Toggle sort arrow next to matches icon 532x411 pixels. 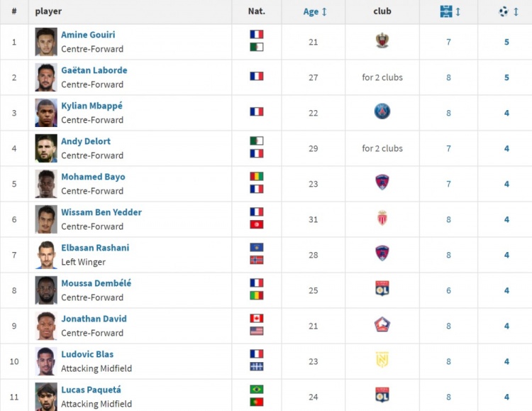(458, 11)
